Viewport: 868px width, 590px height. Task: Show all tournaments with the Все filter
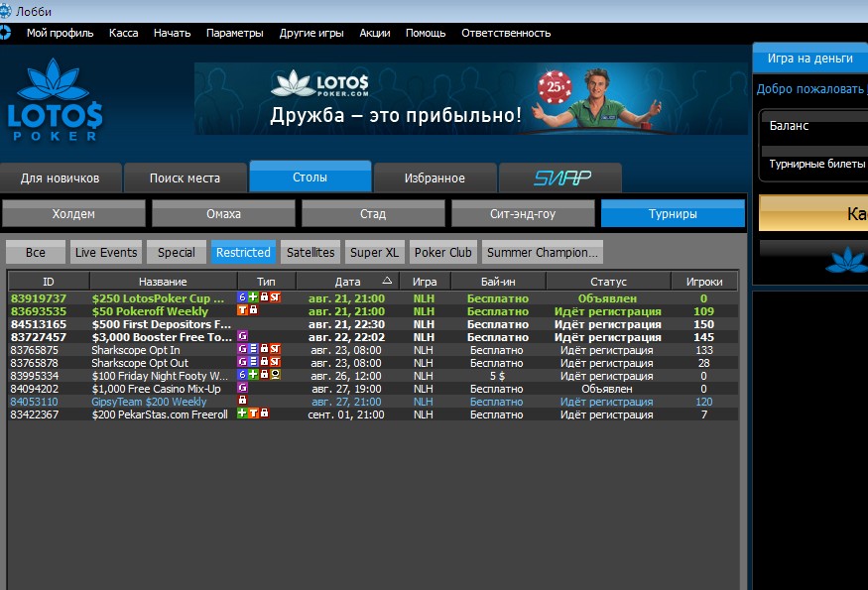(x=36, y=253)
